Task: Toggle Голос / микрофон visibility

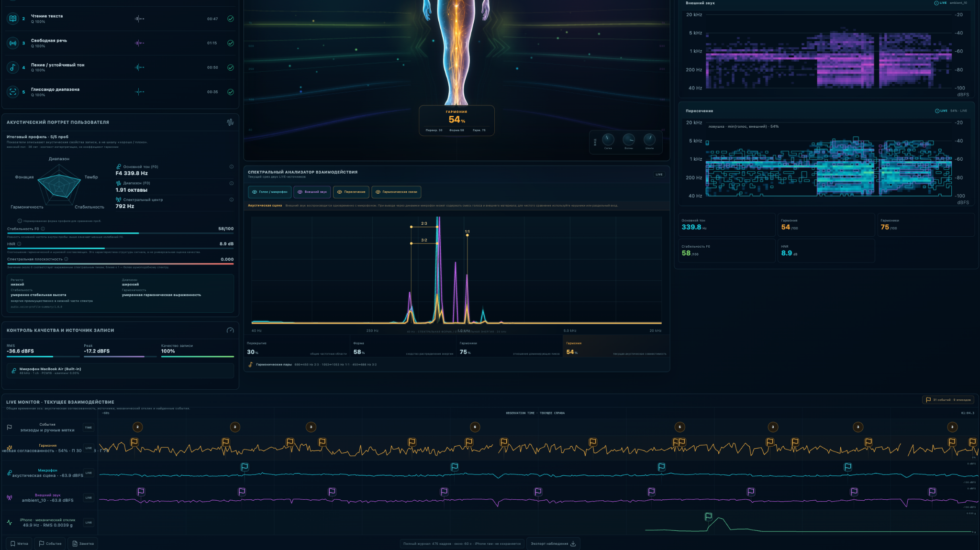Action: click(x=269, y=192)
